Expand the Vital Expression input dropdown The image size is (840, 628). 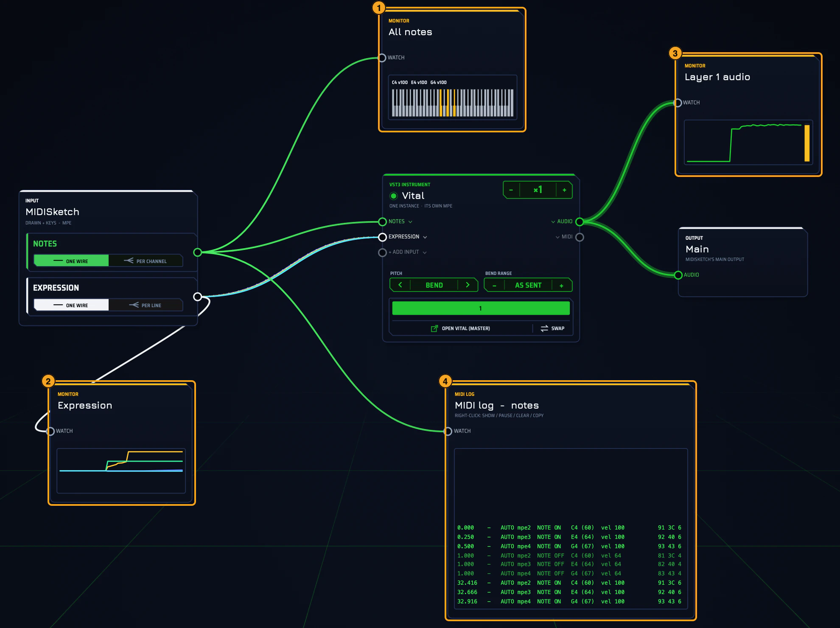pos(425,237)
